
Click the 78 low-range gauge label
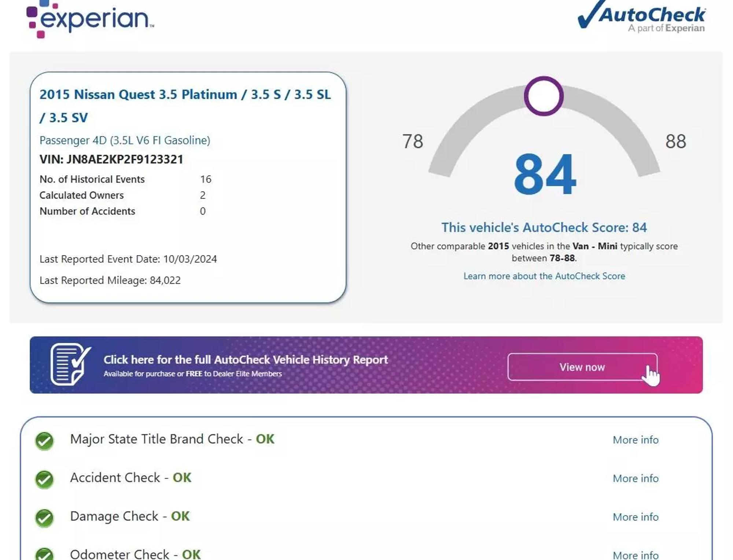tap(413, 141)
